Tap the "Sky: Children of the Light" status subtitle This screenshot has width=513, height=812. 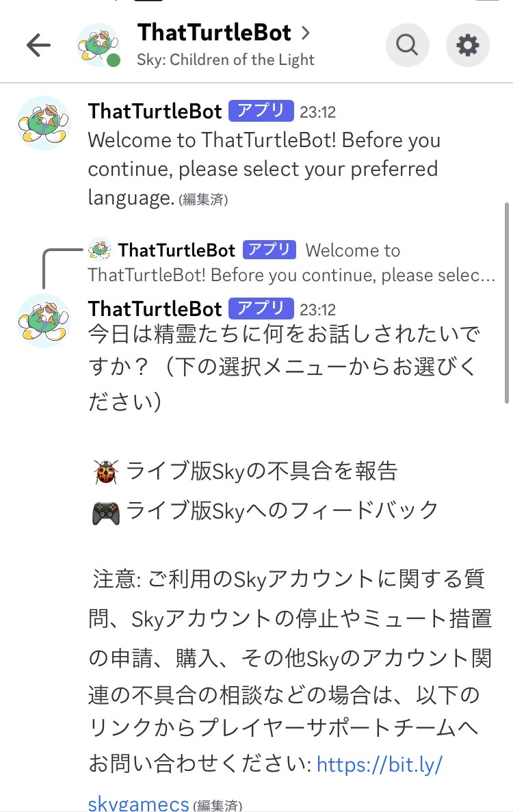pyautogui.click(x=226, y=60)
